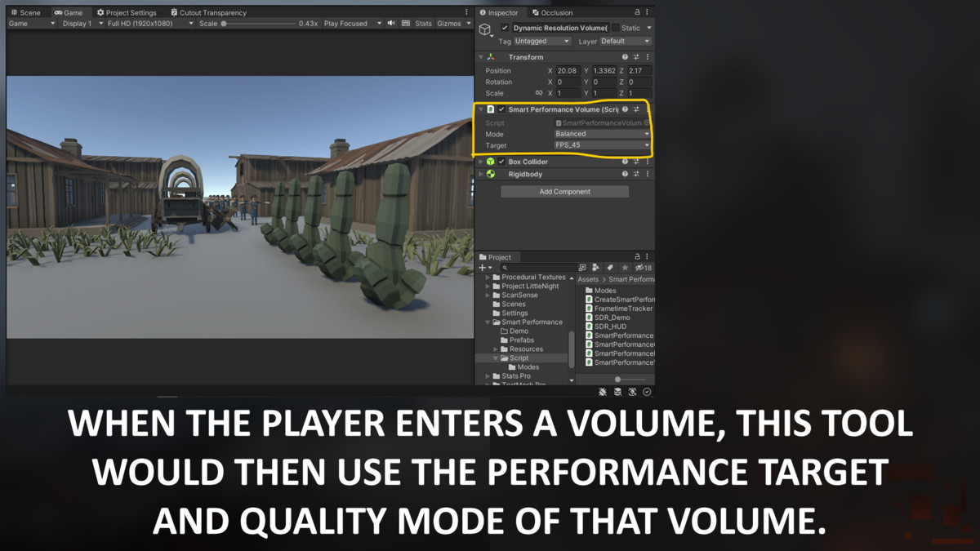Open the Tag dropdown showing Untagged
Viewport: 980px width, 551px height.
click(x=542, y=41)
